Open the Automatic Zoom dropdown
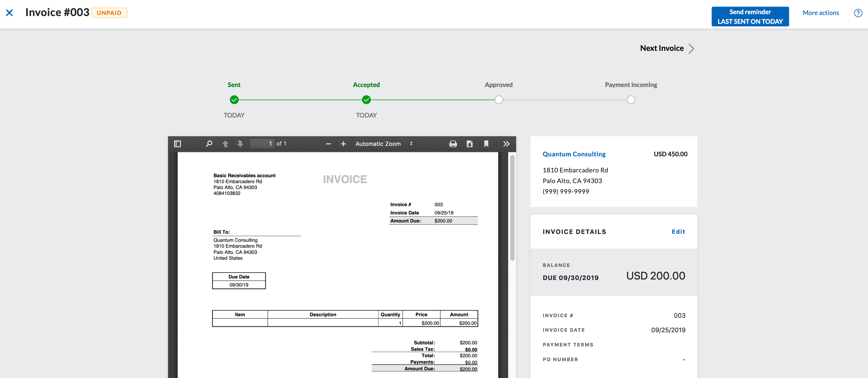 tap(384, 144)
